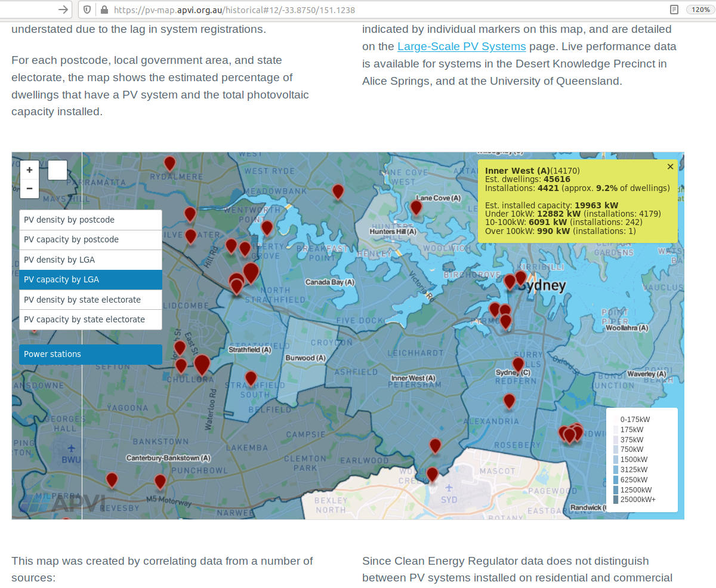716x588 pixels.
Task: Toggle the Power stations overlay
Action: tap(90, 354)
